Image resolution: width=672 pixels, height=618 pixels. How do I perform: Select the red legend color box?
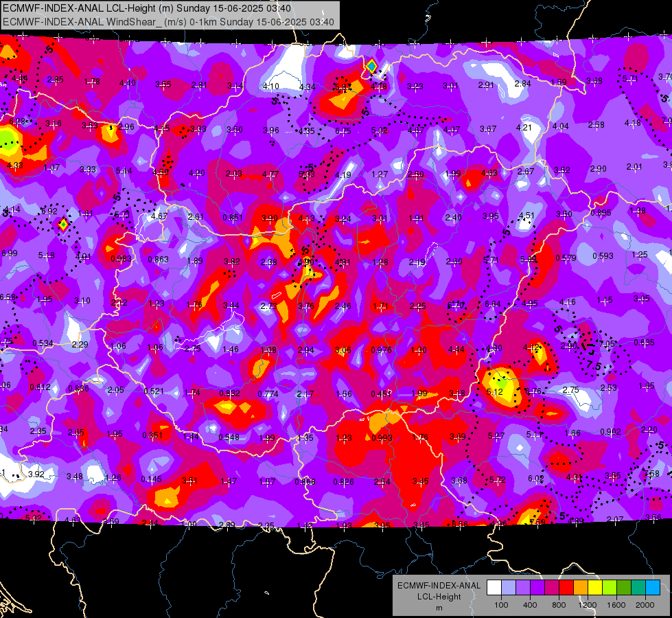click(x=566, y=587)
